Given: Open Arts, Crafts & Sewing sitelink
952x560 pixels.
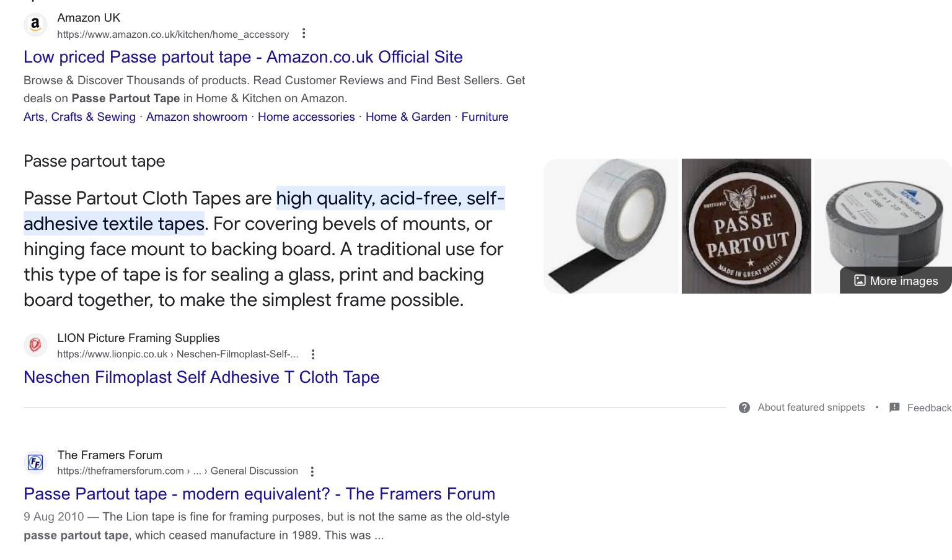Looking at the screenshot, I should click(79, 117).
